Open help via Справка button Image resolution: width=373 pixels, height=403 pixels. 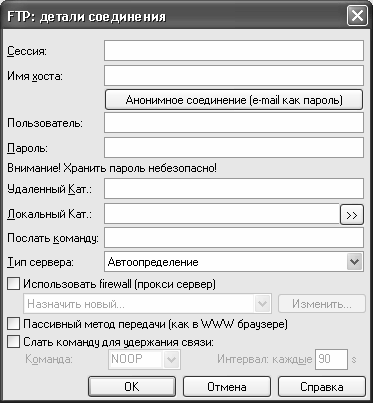[x=322, y=387]
